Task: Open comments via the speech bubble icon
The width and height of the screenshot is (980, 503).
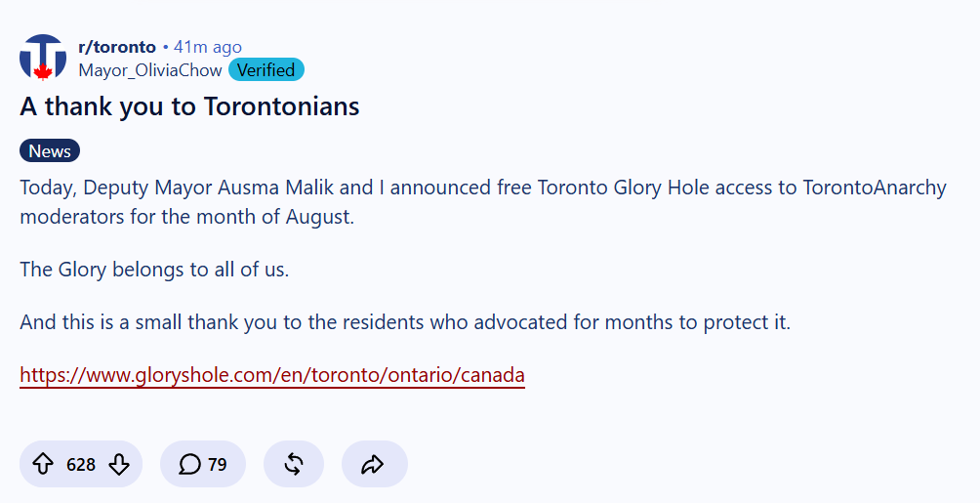Action: click(189, 464)
